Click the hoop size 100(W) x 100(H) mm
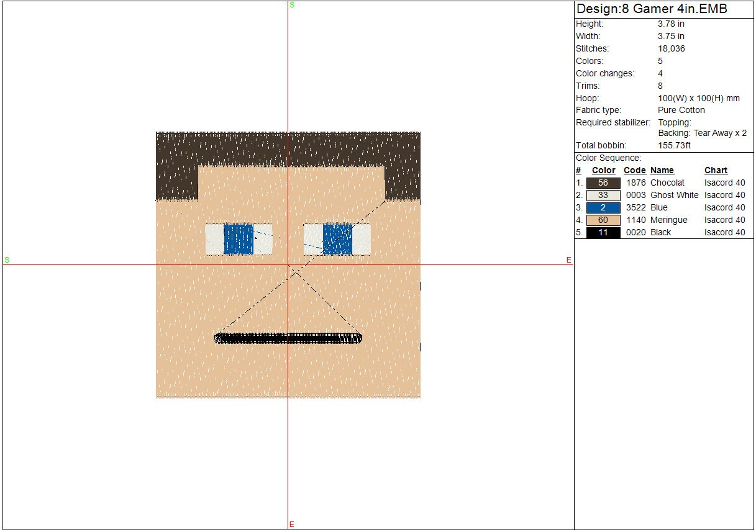 tap(699, 98)
